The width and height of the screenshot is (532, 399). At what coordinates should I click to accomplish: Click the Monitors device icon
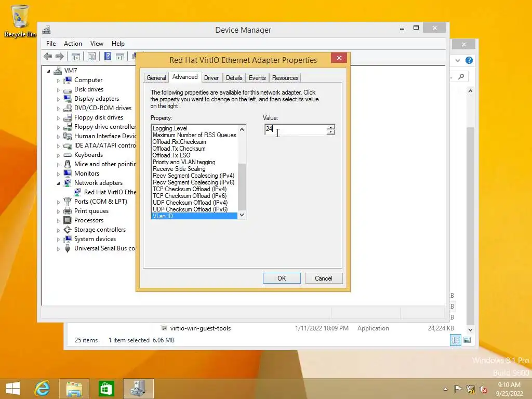click(68, 174)
